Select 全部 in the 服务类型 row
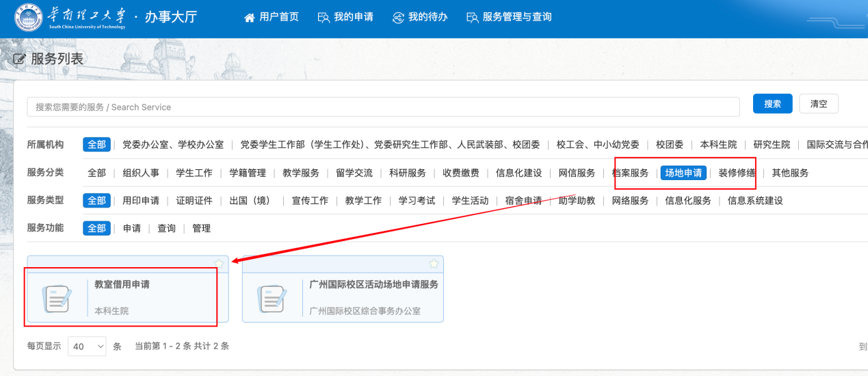Screen dimensions: 868x376 coord(96,201)
